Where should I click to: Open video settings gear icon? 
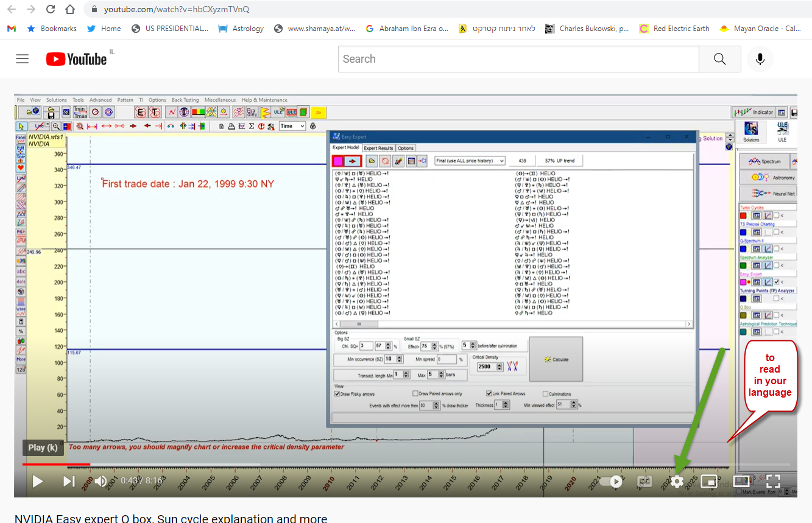(x=677, y=482)
